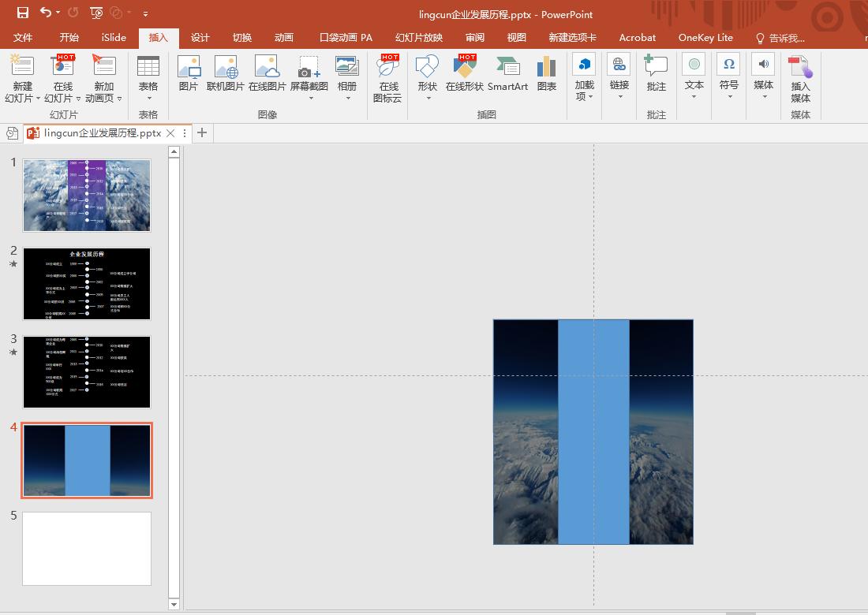Switch to the 设计 ribbon tab
Screen dimensions: 868x615
pos(200,38)
